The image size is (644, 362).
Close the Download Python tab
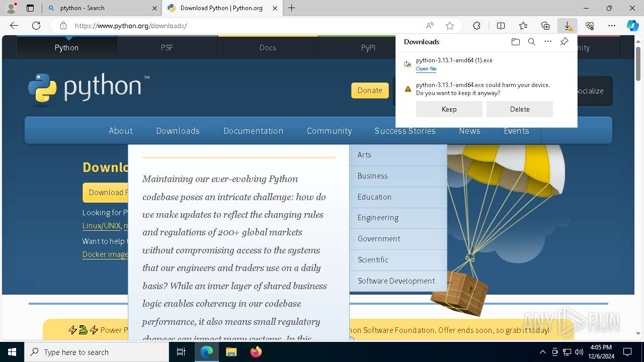275,8
